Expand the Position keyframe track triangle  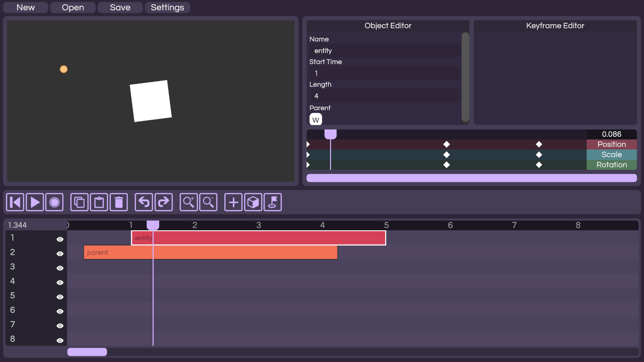coord(308,144)
